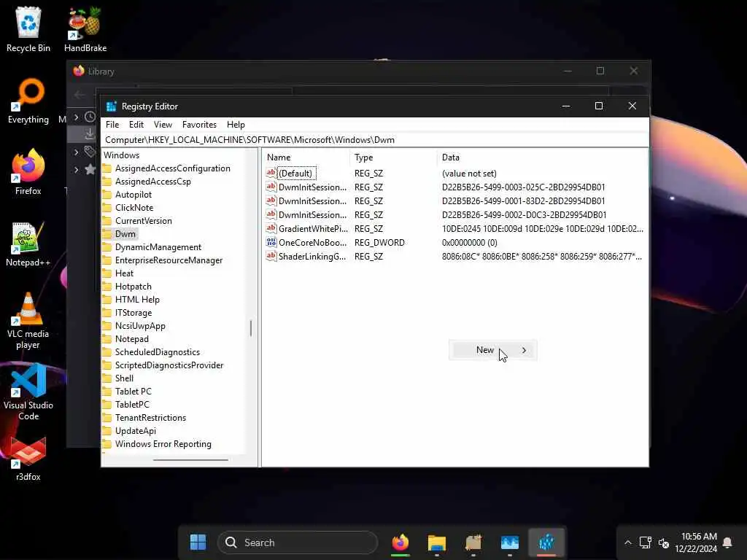
Task: Click the tree pane vertical scrollbar
Action: 251,328
